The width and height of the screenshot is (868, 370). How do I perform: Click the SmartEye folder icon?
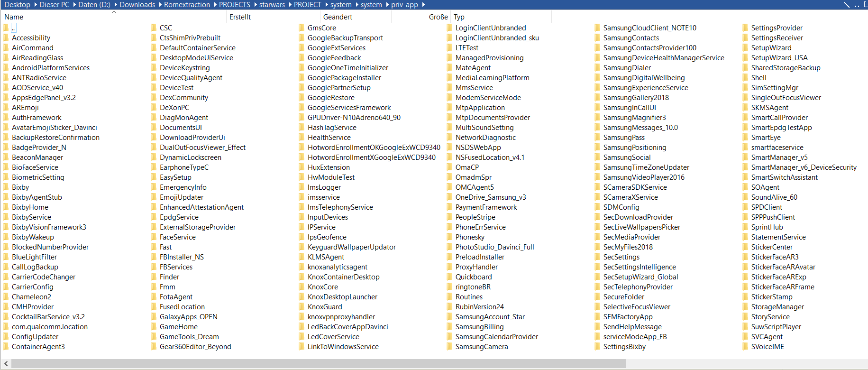coord(745,138)
